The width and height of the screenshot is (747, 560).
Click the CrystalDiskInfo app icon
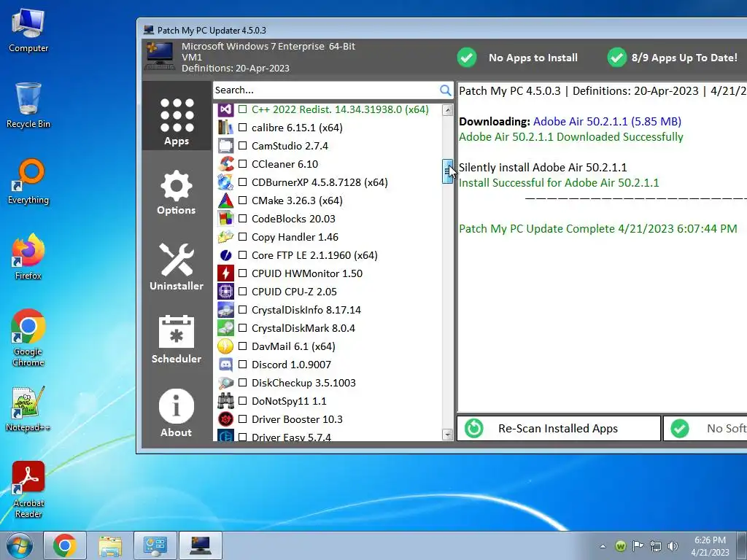point(225,310)
